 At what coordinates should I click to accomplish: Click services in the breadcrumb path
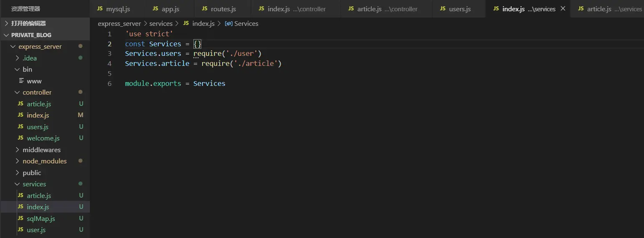(x=161, y=24)
